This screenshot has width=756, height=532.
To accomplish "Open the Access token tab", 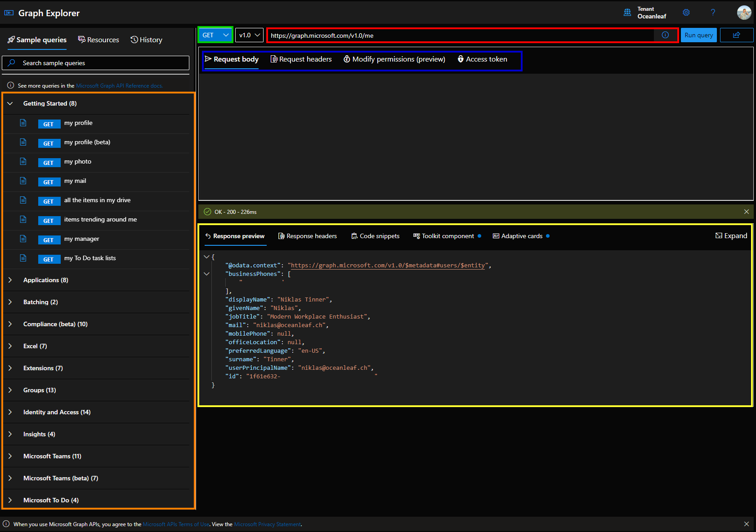I will pos(482,59).
